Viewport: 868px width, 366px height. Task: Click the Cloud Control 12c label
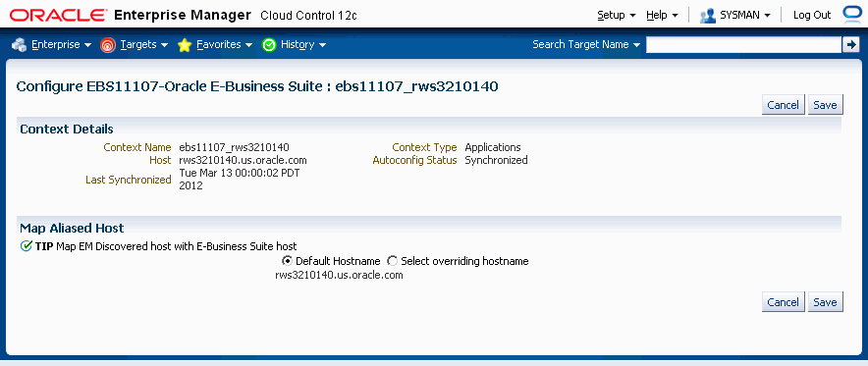[x=308, y=16]
